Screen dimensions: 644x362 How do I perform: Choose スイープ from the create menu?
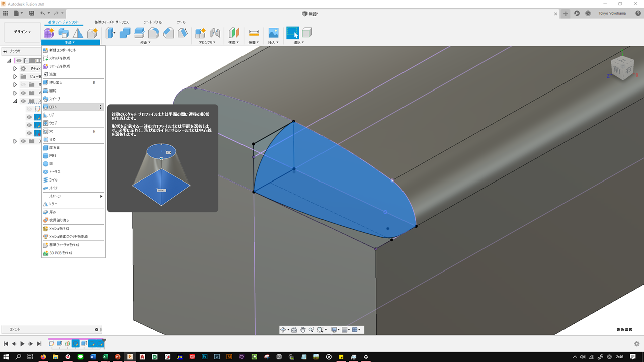73,99
